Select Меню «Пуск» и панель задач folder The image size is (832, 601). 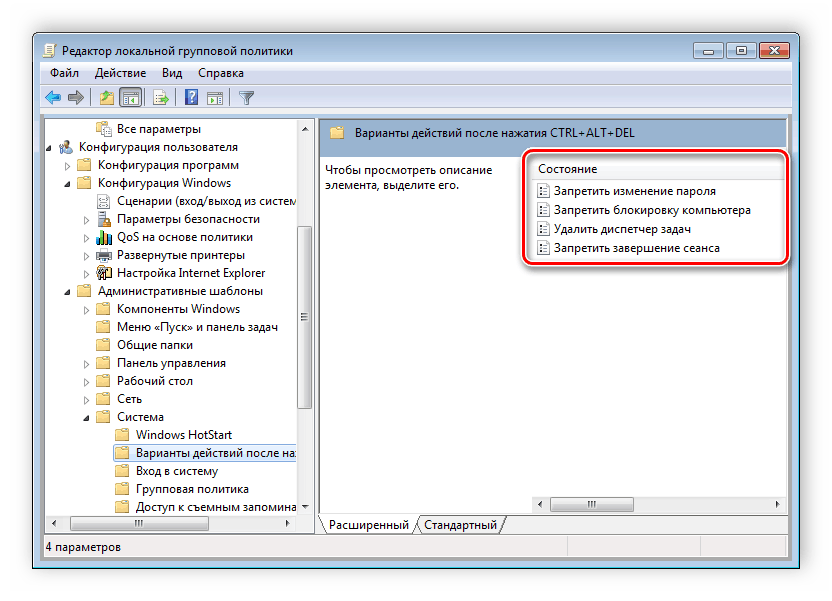coord(197,327)
